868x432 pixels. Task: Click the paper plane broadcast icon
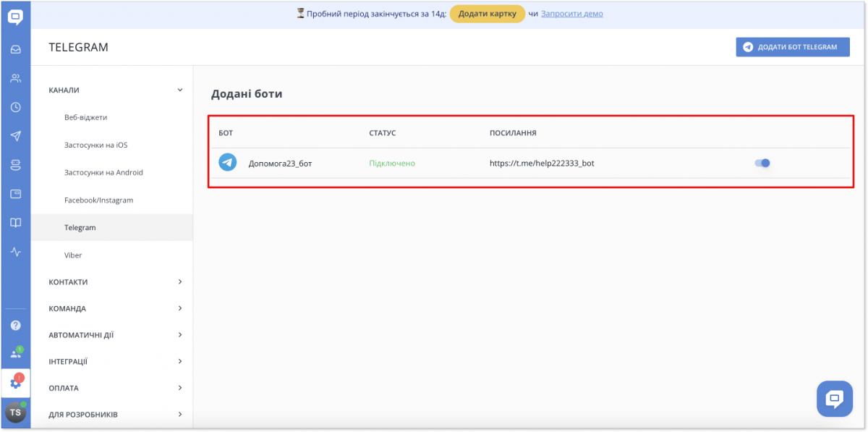pos(15,135)
